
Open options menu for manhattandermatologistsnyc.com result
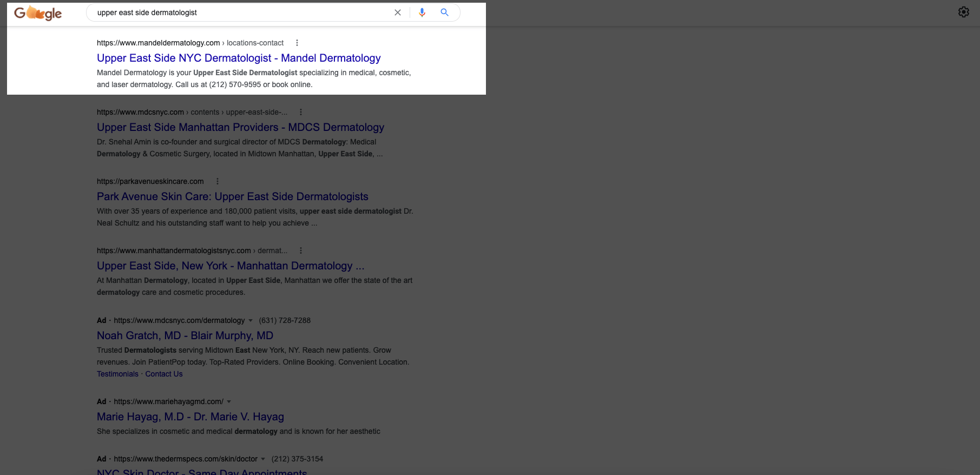301,250
